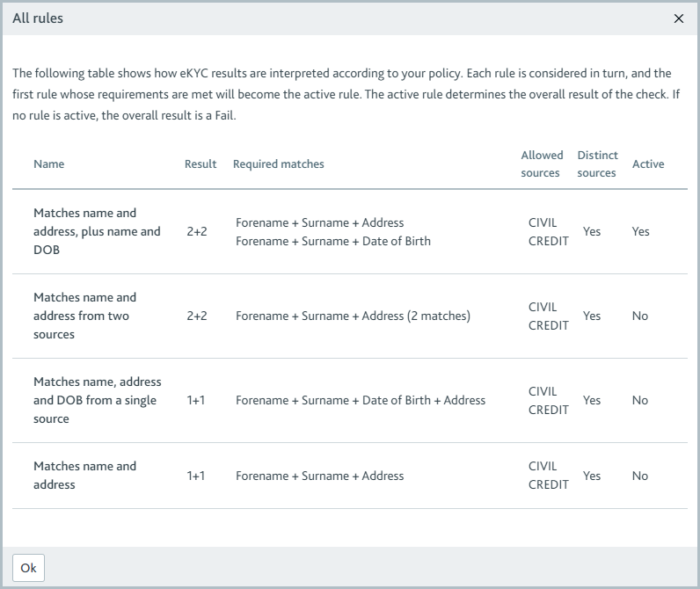
Task: Click the eKYC policy description paragraph
Action: point(346,94)
